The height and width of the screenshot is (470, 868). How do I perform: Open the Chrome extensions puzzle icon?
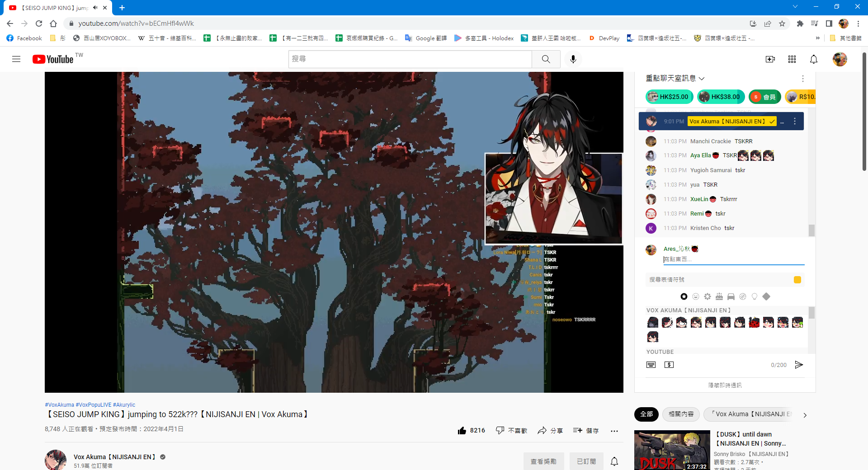800,23
